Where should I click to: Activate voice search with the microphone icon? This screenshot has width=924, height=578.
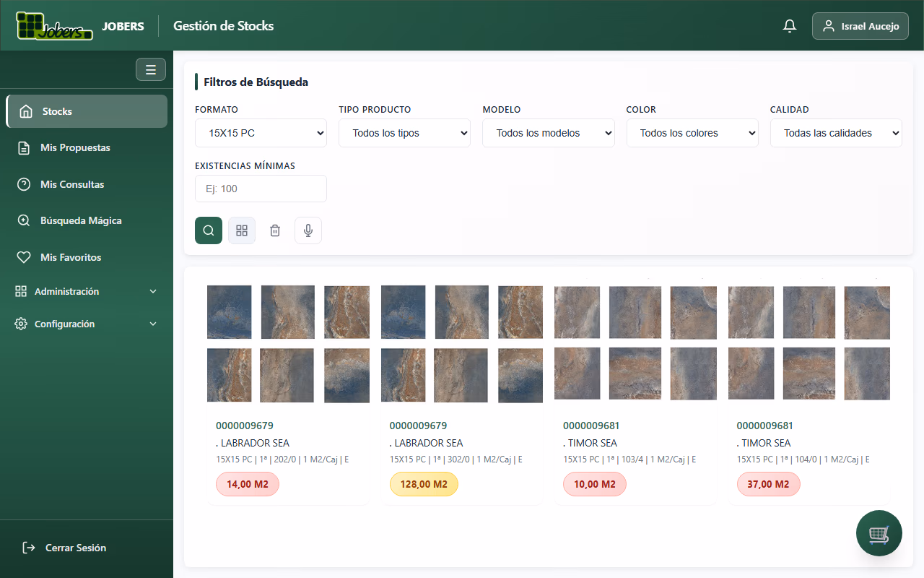point(308,230)
